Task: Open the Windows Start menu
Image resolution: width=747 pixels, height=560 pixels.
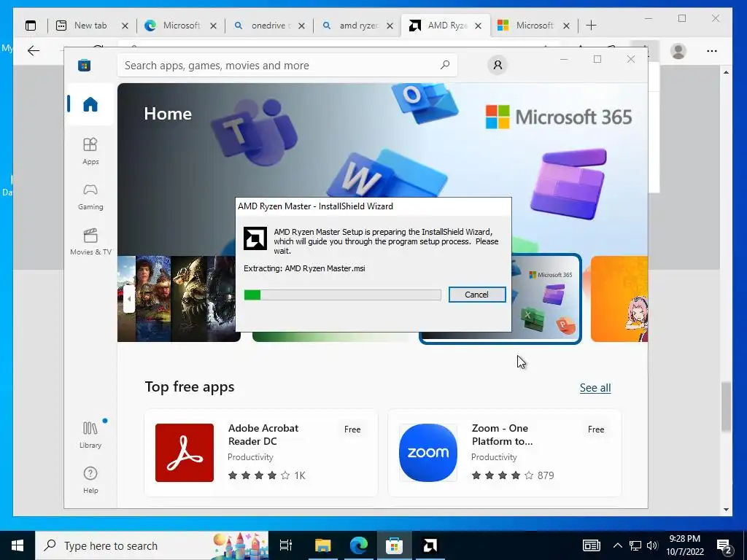Action: [x=18, y=545]
